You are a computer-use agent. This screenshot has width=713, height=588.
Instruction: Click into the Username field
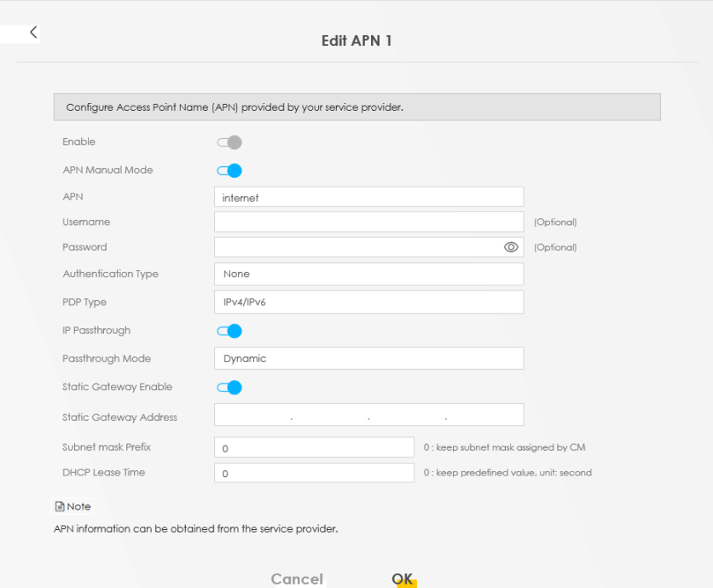coord(368,222)
